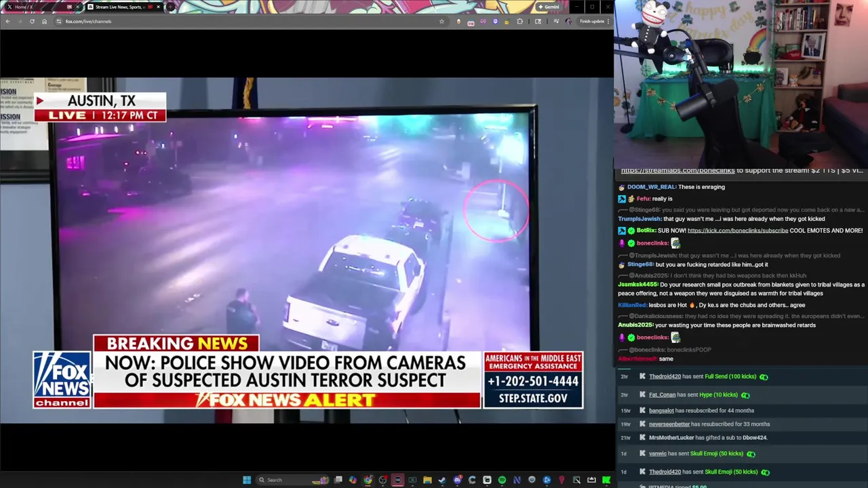The height and width of the screenshot is (488, 868).
Task: Open the Copilot icon on the taskbar
Action: point(353,480)
